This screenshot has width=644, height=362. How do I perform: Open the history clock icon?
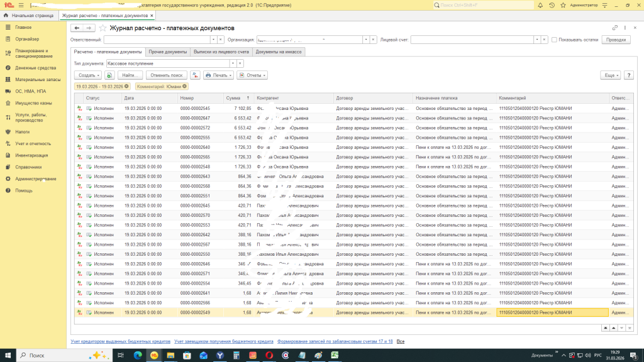(x=552, y=5)
